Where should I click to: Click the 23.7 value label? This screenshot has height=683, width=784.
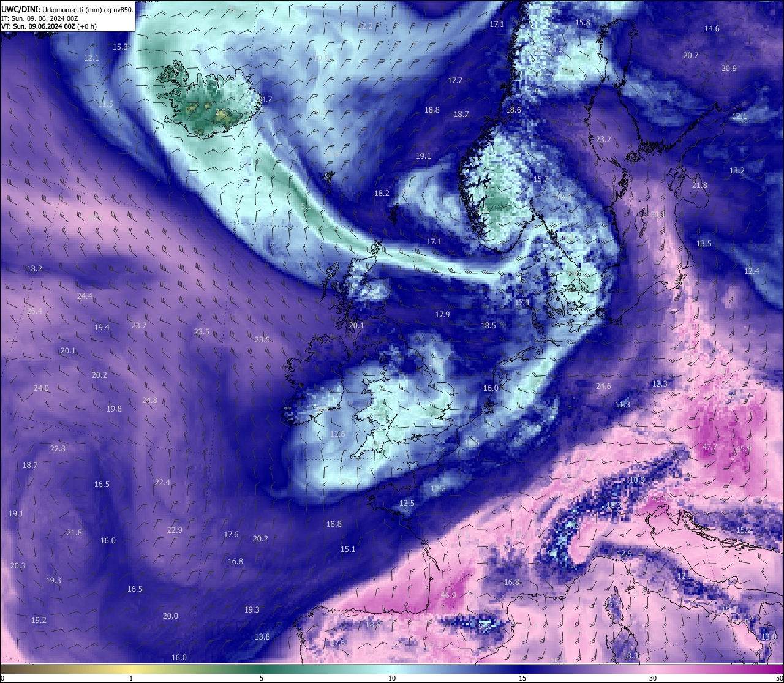click(139, 325)
